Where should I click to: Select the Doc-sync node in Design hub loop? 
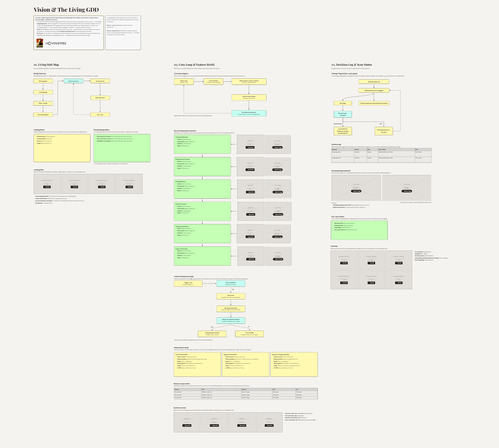tap(100, 115)
